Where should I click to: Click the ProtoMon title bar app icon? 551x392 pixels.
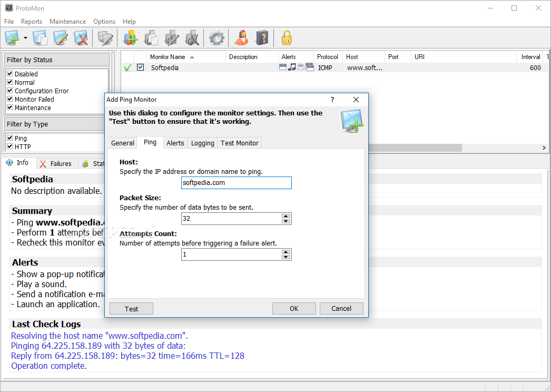tap(9, 8)
